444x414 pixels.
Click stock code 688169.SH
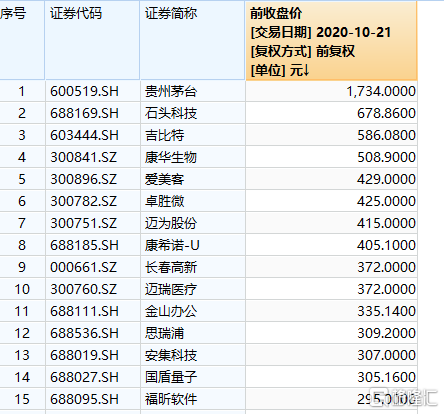click(x=84, y=113)
